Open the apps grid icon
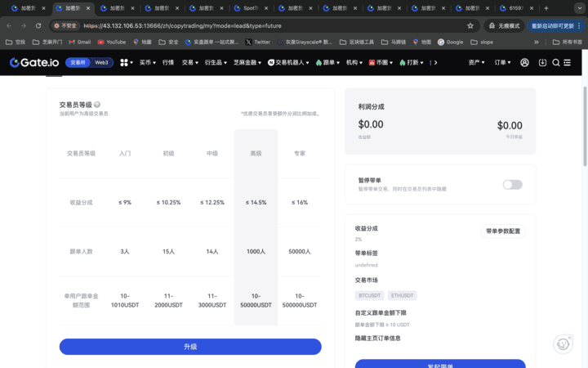 pyautogui.click(x=125, y=62)
